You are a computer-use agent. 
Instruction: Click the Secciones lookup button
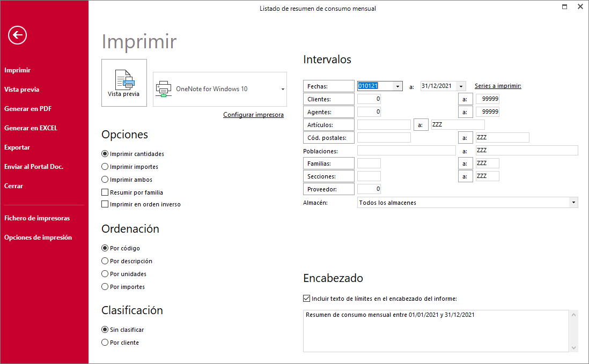click(329, 176)
